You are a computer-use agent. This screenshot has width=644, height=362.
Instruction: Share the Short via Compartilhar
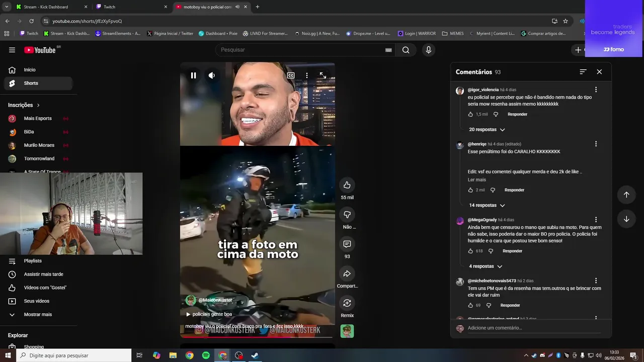click(347, 274)
